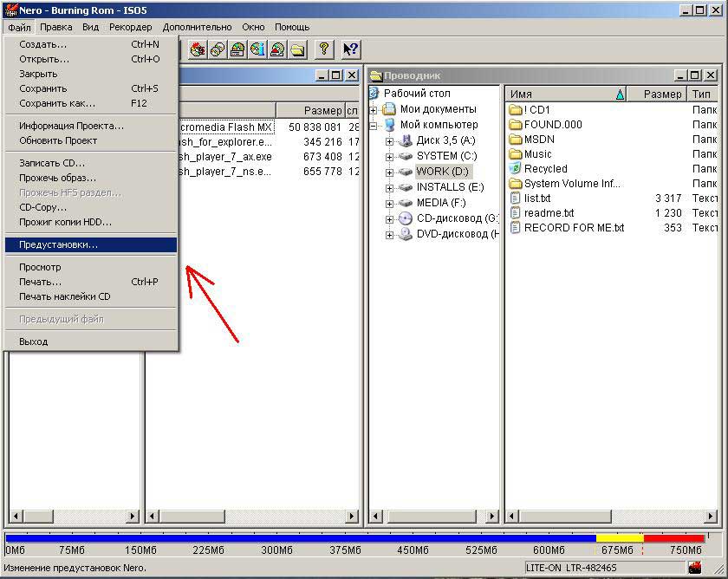Expand the WORK (D:) node

pos(389,172)
